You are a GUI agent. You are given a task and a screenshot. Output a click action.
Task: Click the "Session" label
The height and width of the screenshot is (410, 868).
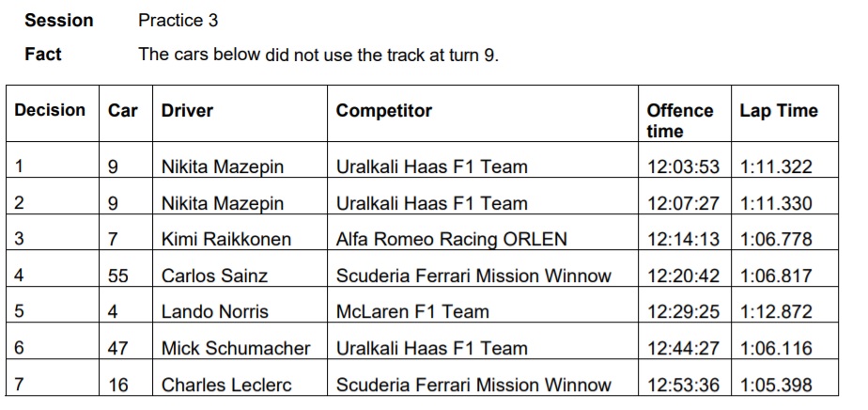pyautogui.click(x=59, y=20)
